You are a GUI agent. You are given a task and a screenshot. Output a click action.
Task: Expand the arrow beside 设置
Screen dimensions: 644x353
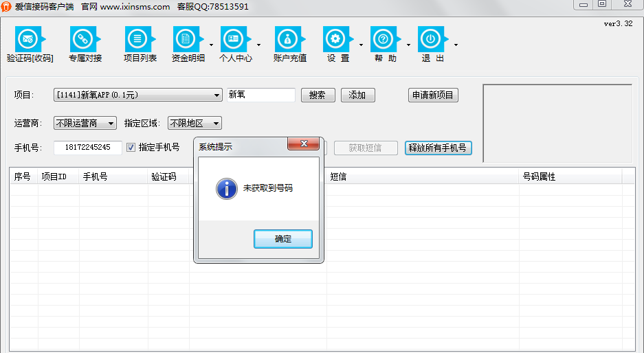361,45
